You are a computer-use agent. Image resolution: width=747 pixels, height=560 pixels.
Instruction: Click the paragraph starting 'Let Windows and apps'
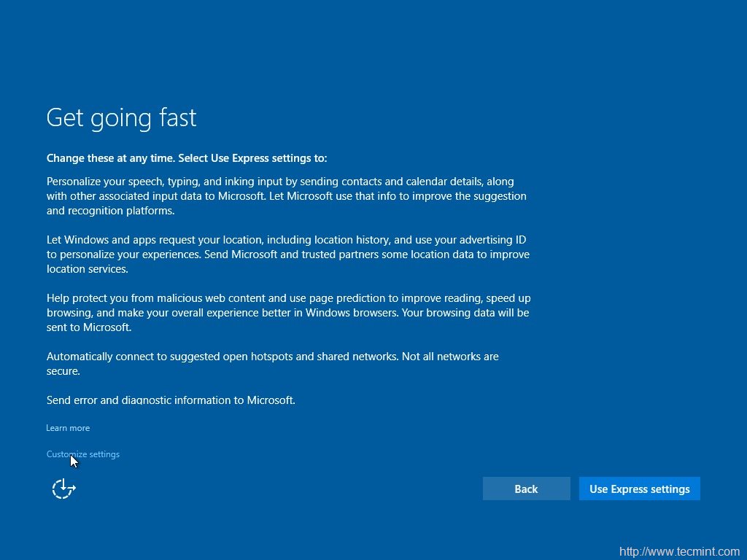click(x=287, y=254)
